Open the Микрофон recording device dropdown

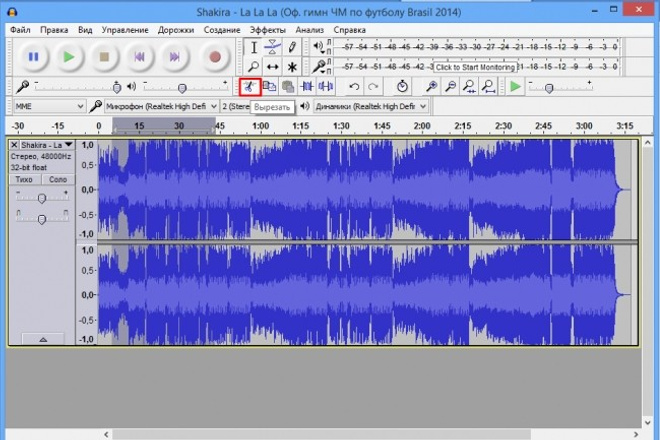[x=161, y=107]
